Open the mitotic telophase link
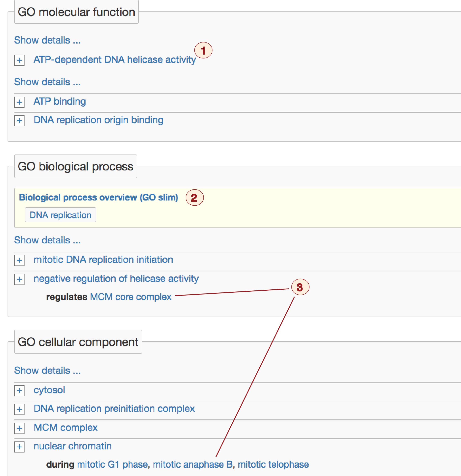The image size is (461, 476). 273,464
